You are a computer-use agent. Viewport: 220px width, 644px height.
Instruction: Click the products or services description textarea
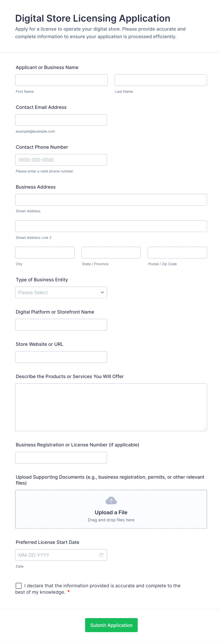111,407
